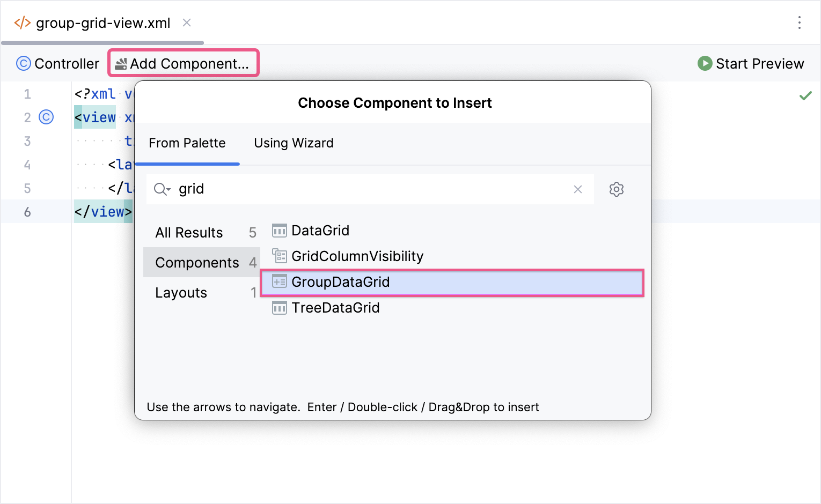Stay on the From Palette tab
This screenshot has width=821, height=504.
pyautogui.click(x=187, y=143)
